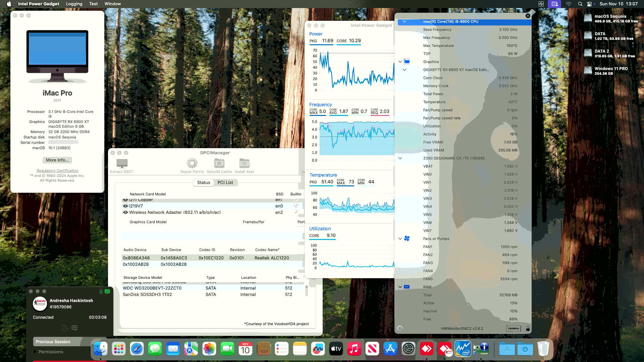644x362 pixels.
Task: Open Intel Power Gadget from the Dock
Action: point(463,349)
